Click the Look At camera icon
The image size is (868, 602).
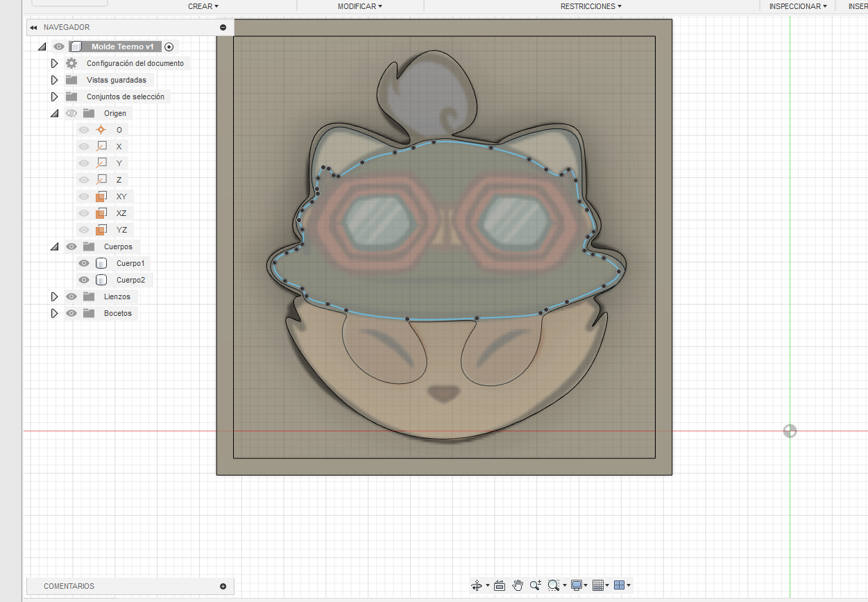[x=499, y=585]
